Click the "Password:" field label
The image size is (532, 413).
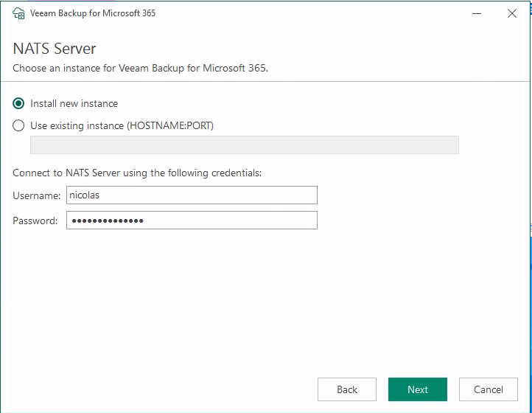pos(35,221)
